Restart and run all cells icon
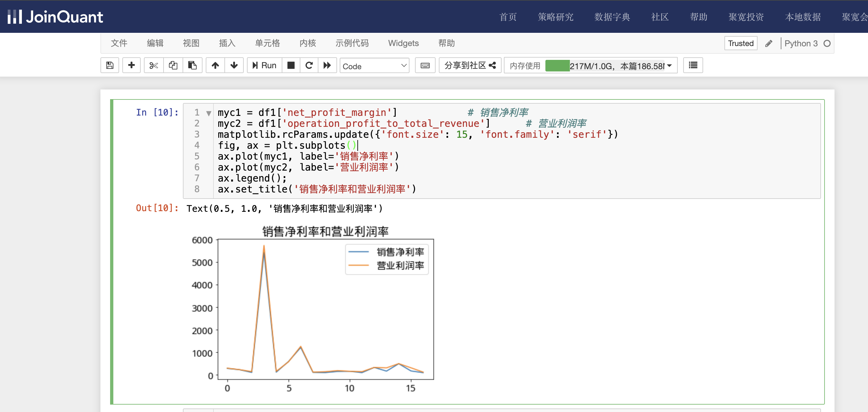 coord(327,65)
